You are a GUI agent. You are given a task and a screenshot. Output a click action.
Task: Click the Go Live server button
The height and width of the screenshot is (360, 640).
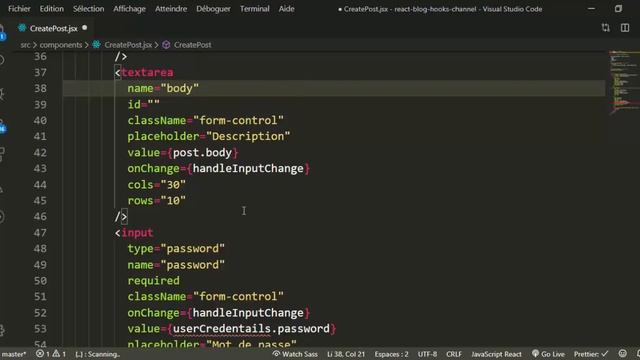click(548, 354)
